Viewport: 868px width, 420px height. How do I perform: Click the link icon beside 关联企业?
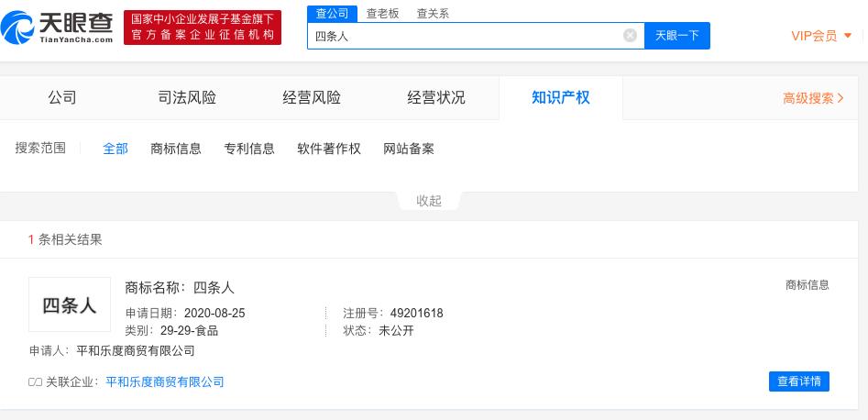36,381
